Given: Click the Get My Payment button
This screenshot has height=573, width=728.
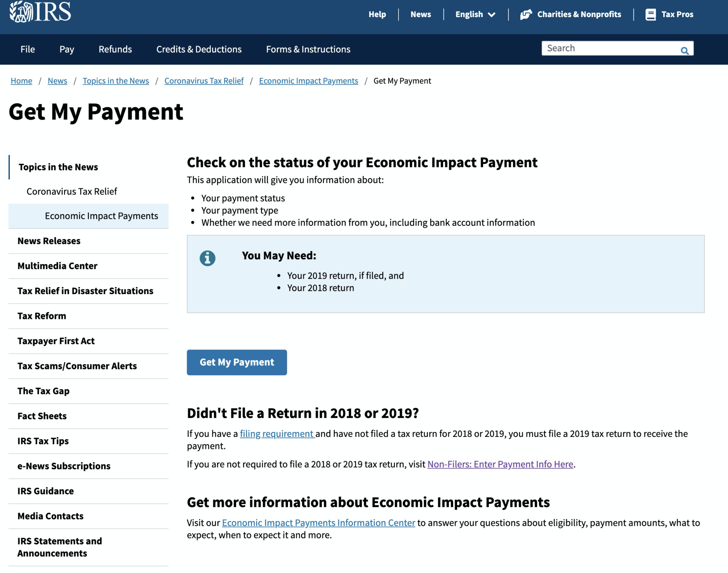Looking at the screenshot, I should (x=237, y=362).
